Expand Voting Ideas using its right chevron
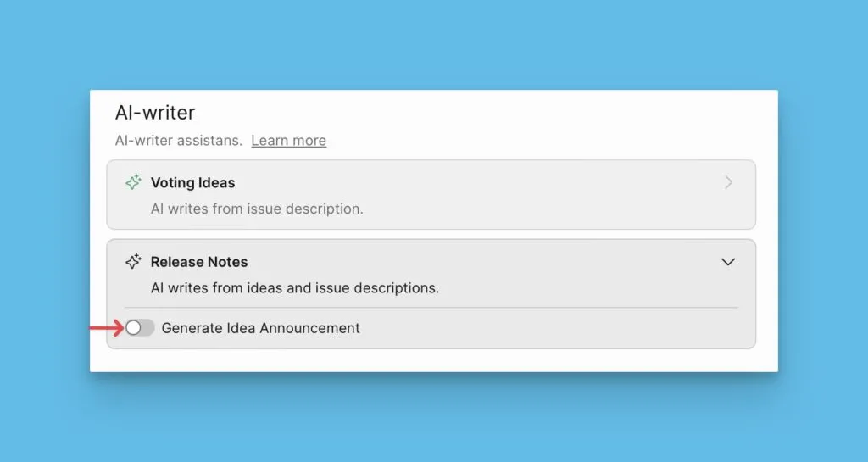The image size is (868, 462). tap(728, 182)
